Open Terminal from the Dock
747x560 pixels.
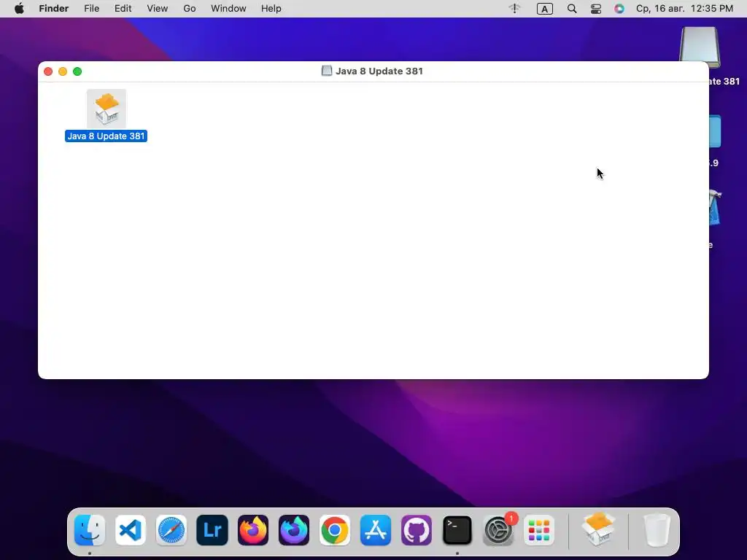[x=457, y=530]
